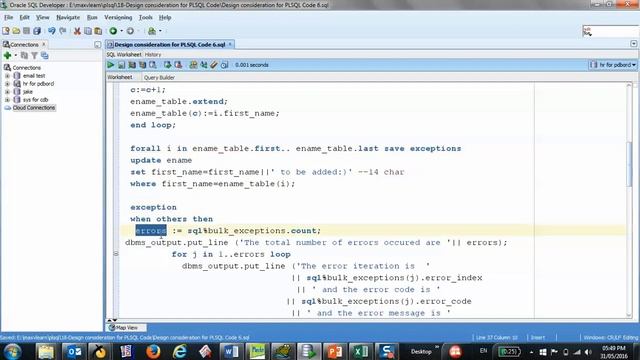Screen dimensions: 640x360
Task: Expand the 'hr for pdbord' connection node
Action: pos(7,84)
